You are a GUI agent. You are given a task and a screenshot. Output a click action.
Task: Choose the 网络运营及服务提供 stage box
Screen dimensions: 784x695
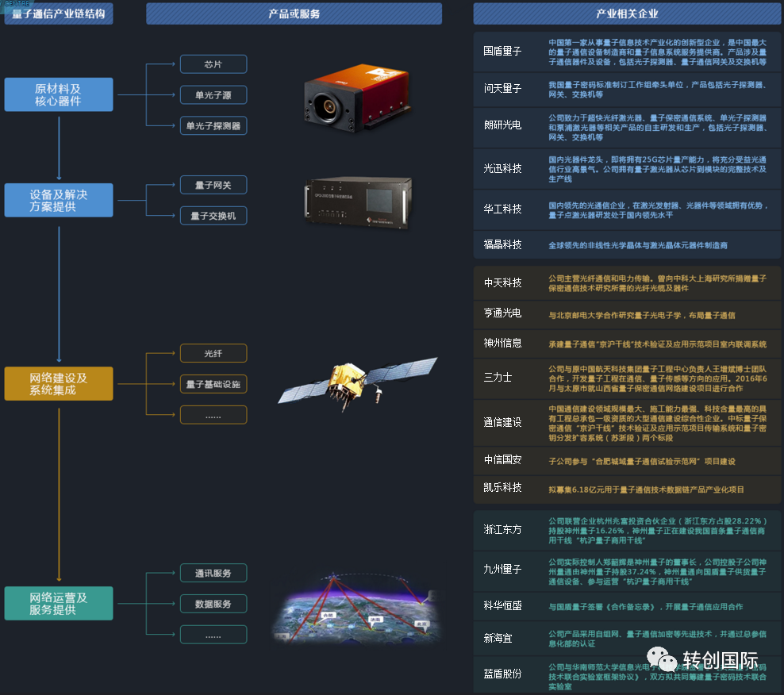59,604
